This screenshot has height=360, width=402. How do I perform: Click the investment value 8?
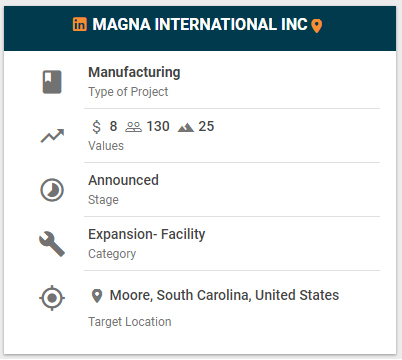(x=113, y=127)
